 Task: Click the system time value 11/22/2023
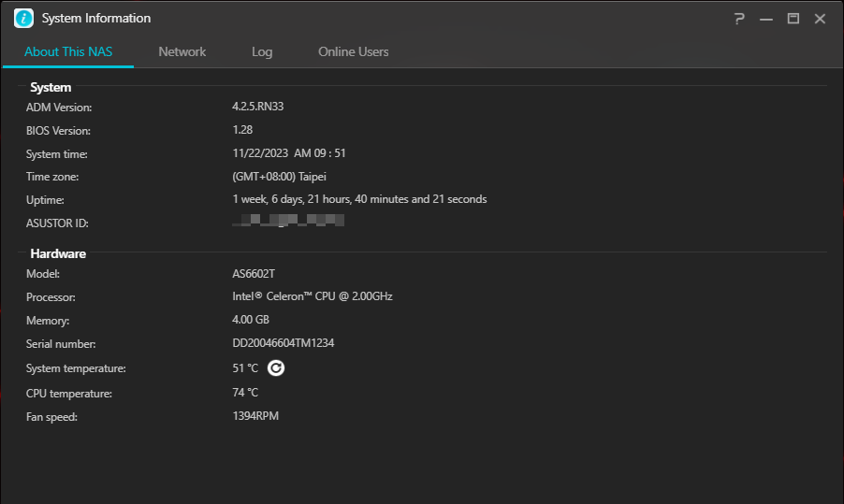(x=289, y=153)
